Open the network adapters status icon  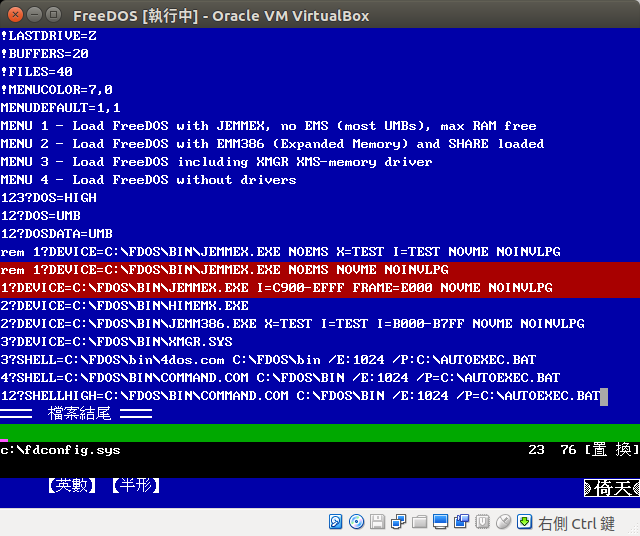398,522
